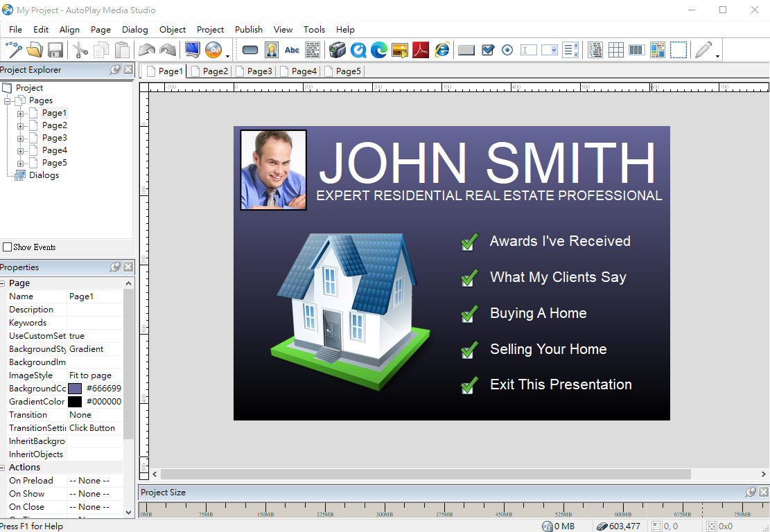Insert the Edge web browser object icon

[x=379, y=50]
